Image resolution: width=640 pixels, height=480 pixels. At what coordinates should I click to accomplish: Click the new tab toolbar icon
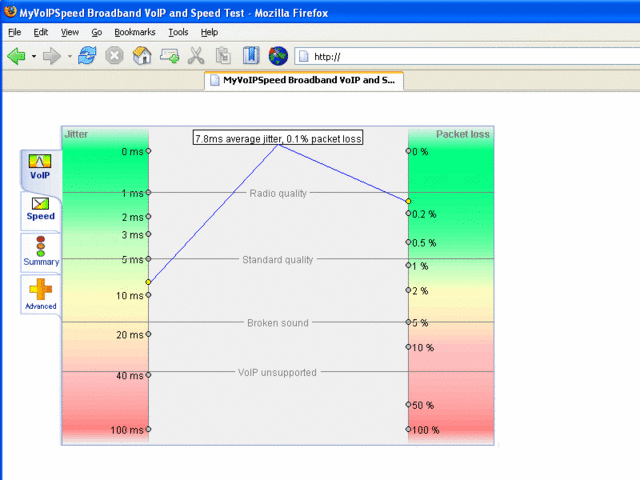tap(169, 56)
